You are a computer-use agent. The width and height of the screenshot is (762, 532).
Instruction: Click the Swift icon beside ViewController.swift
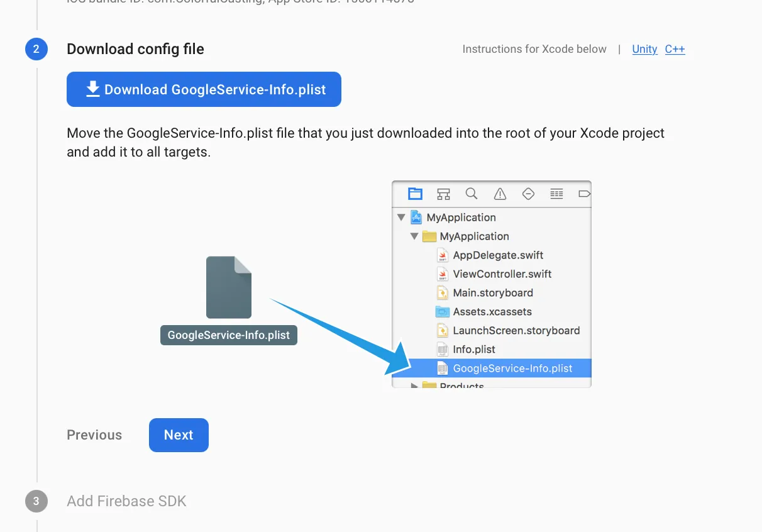coord(443,274)
